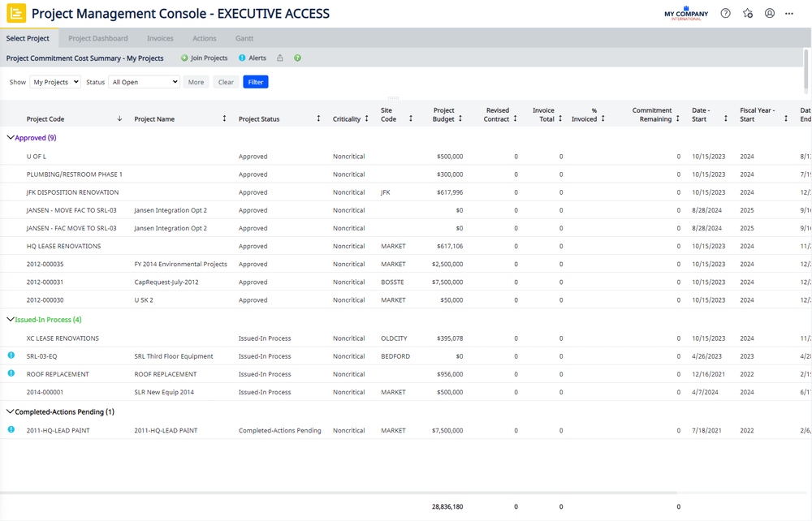
Task: Click the export icon next to Alerts
Action: [279, 58]
